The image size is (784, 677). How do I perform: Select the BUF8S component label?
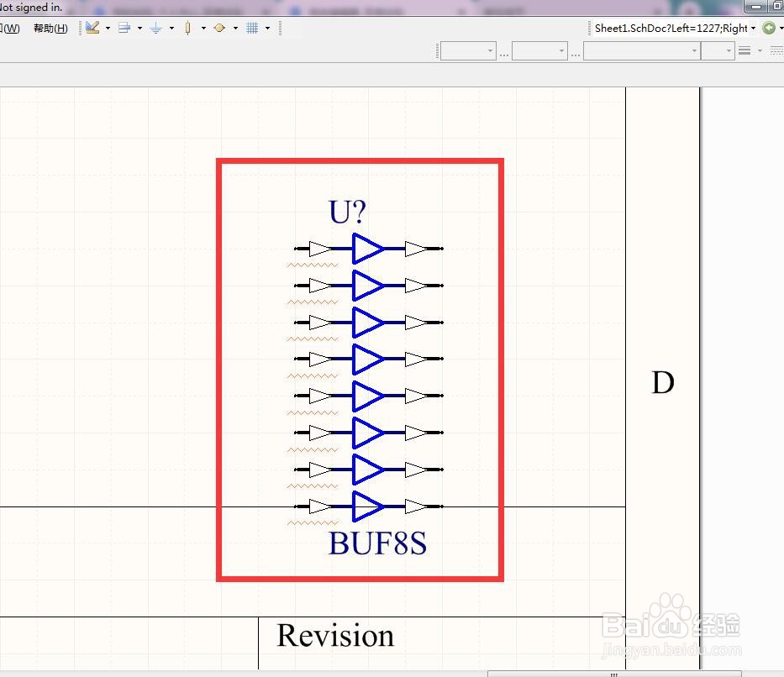[377, 543]
